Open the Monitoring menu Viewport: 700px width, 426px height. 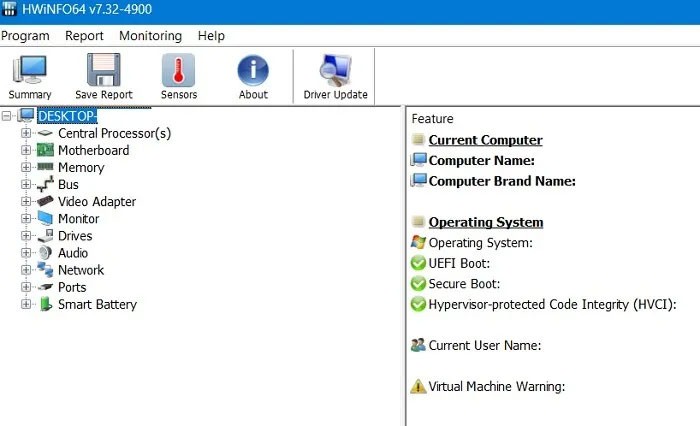point(150,36)
